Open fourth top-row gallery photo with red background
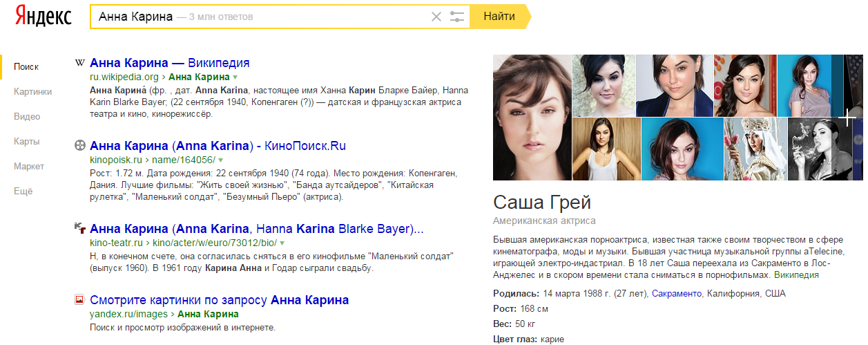 [745, 86]
